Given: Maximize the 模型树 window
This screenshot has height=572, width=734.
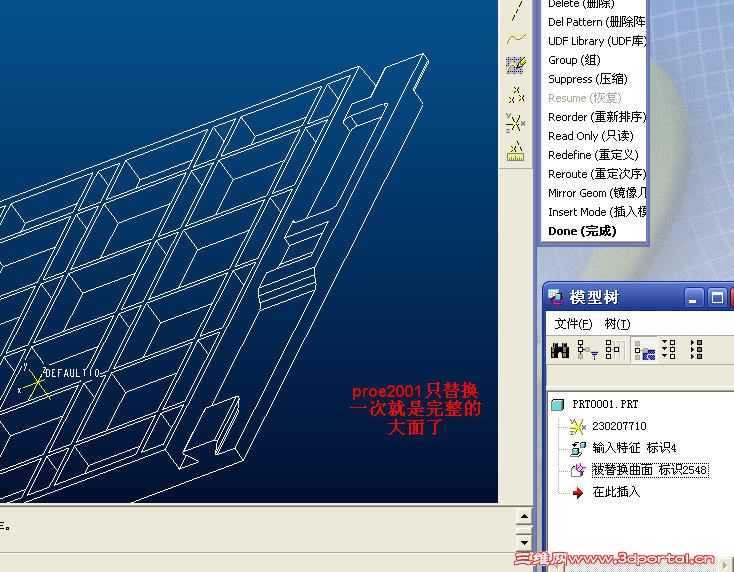Looking at the screenshot, I should coord(717,298).
